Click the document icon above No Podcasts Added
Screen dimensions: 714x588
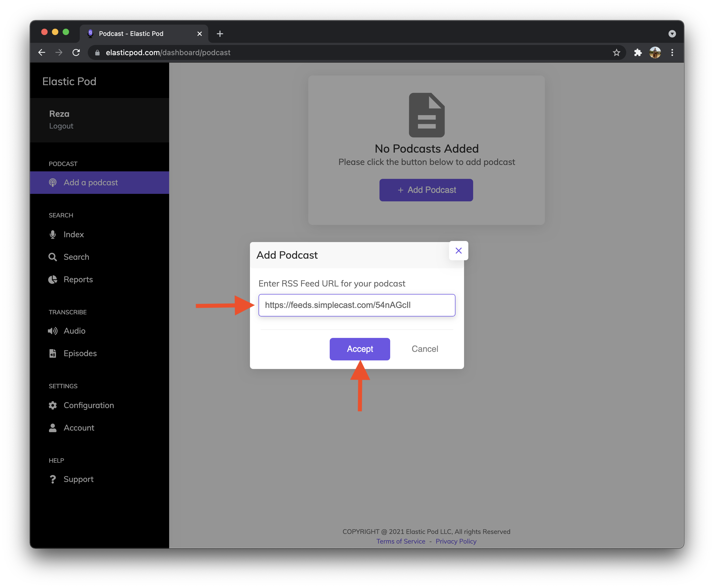[427, 115]
